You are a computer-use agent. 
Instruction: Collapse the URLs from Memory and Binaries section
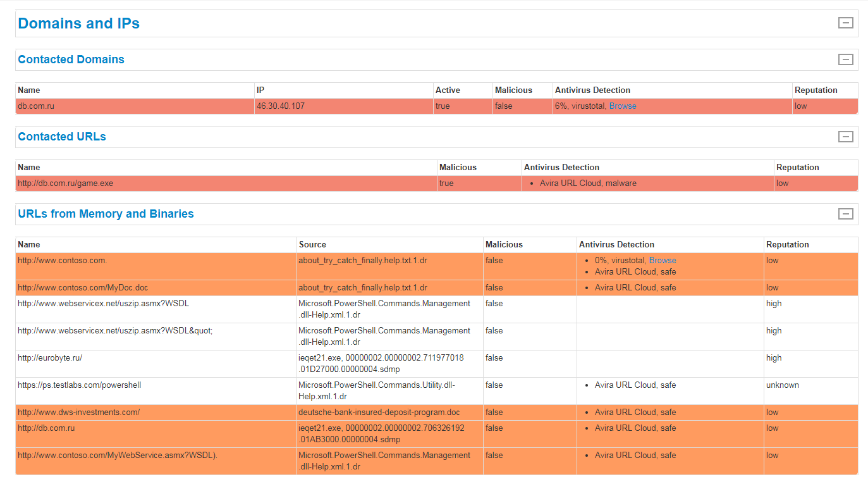(x=845, y=214)
